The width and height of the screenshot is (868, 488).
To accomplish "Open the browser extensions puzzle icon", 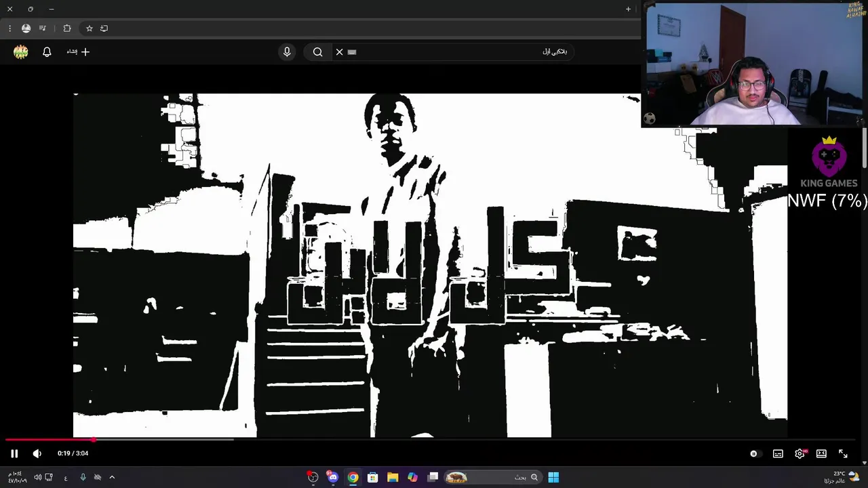I will pyautogui.click(x=66, y=28).
